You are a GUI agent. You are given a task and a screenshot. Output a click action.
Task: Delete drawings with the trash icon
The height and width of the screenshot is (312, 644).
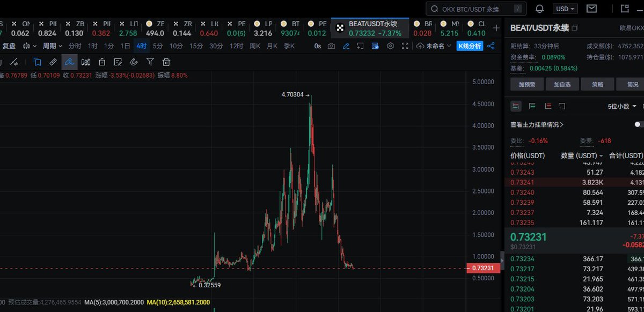pyautogui.click(x=166, y=62)
